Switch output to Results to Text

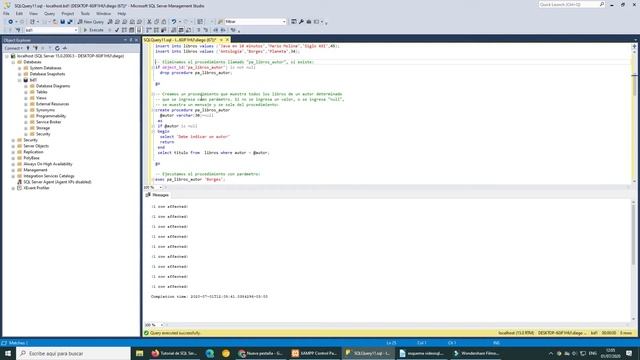click(173, 30)
